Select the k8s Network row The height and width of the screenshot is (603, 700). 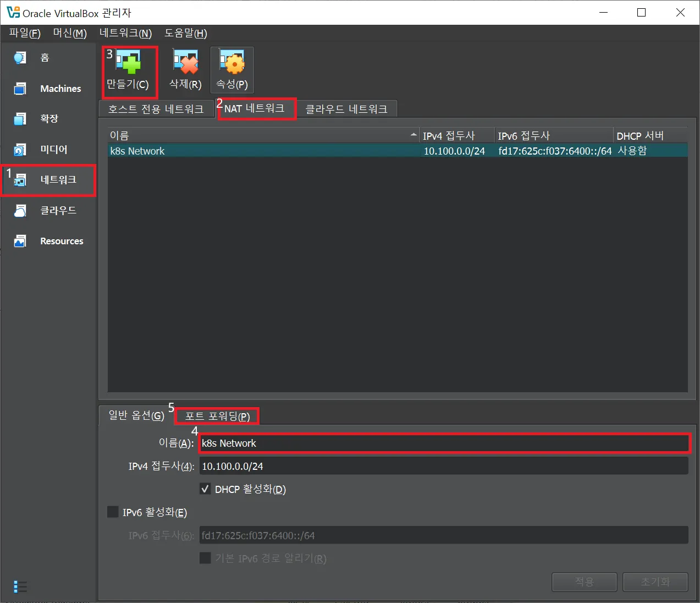pyautogui.click(x=398, y=150)
